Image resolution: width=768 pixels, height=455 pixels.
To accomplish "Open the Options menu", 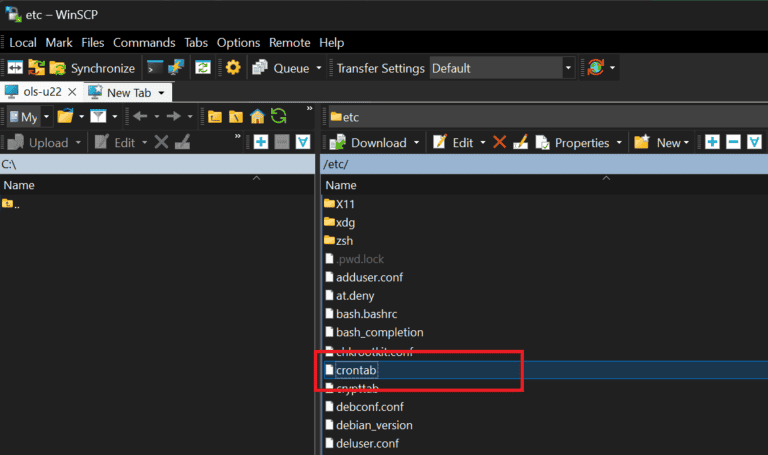I will coord(238,43).
